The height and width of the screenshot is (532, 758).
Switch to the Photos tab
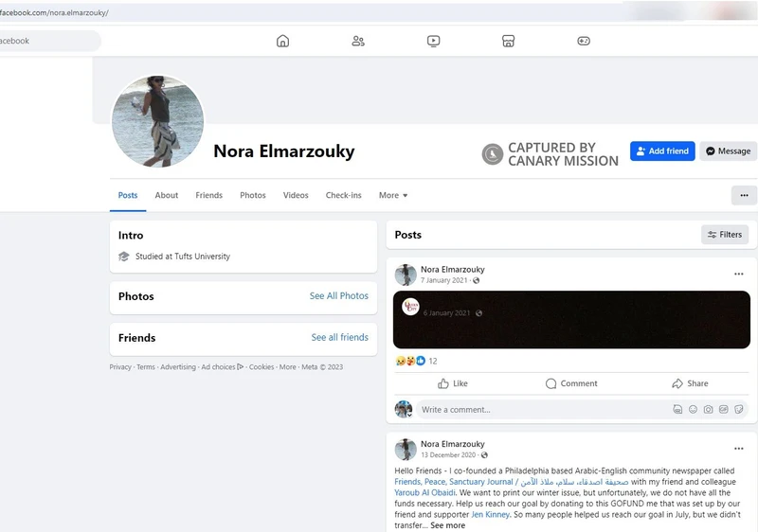tap(253, 195)
